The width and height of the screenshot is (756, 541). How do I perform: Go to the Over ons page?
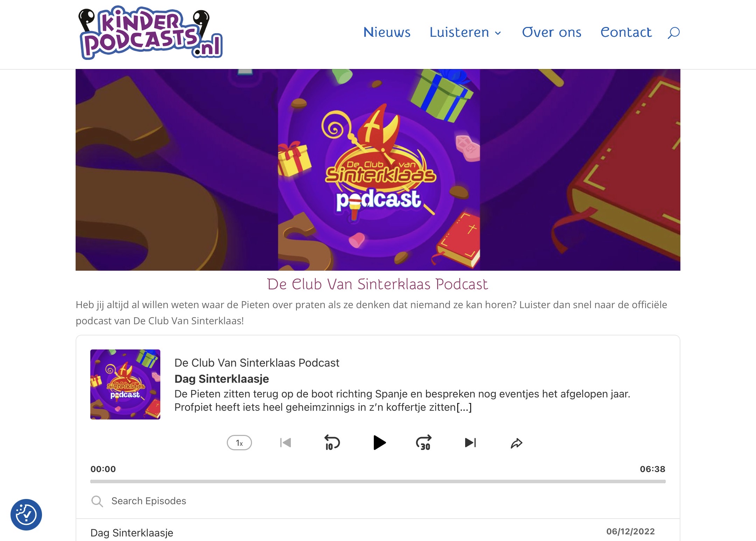552,32
